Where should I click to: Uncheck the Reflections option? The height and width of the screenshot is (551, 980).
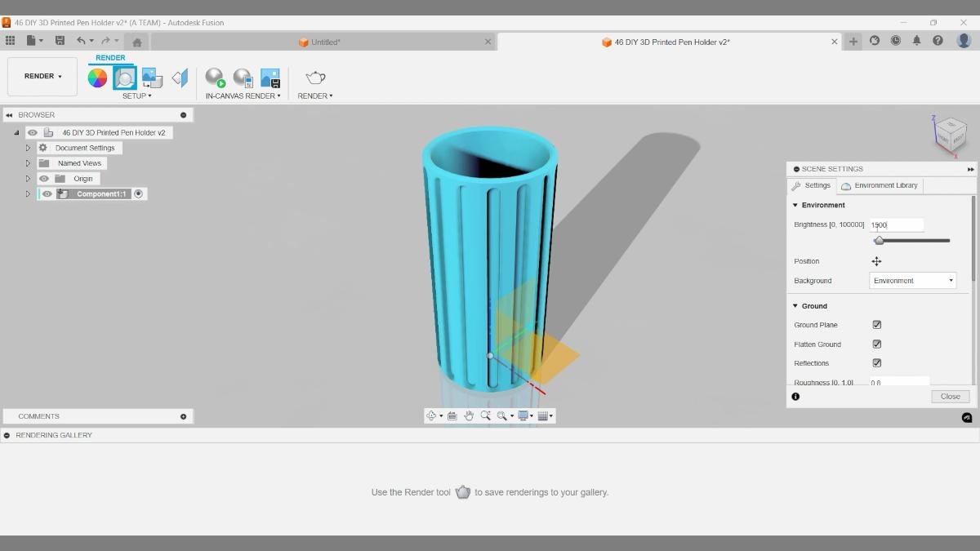[x=876, y=362]
